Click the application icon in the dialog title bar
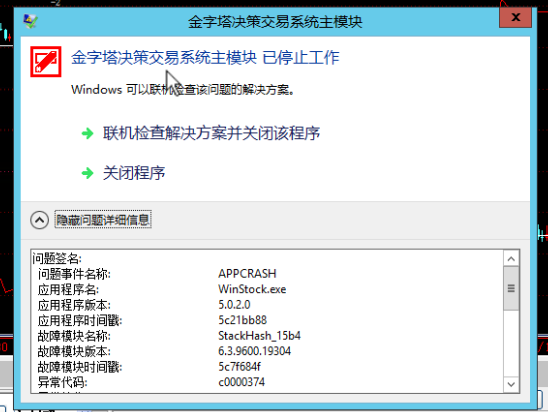The image size is (548, 412). [x=30, y=22]
